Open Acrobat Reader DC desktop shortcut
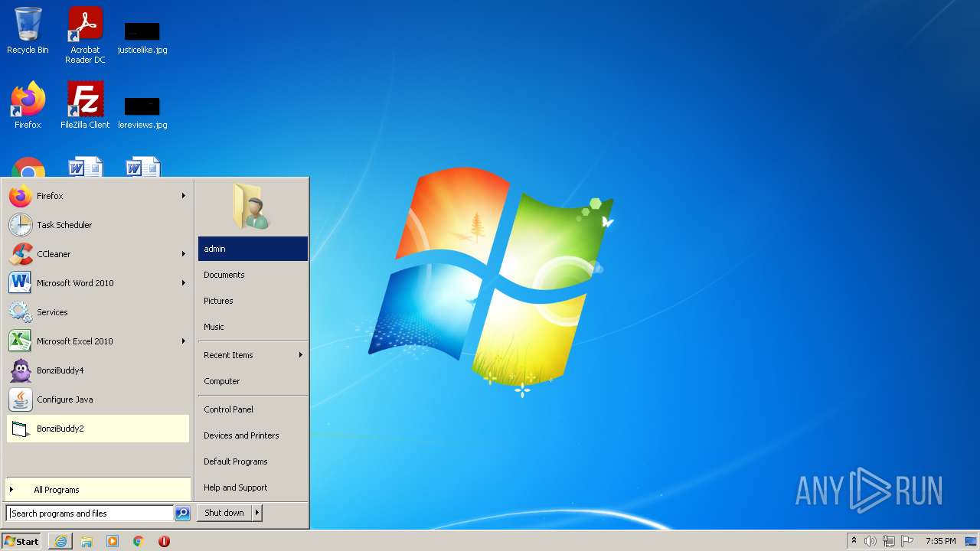This screenshot has height=551, width=980. [x=85, y=35]
